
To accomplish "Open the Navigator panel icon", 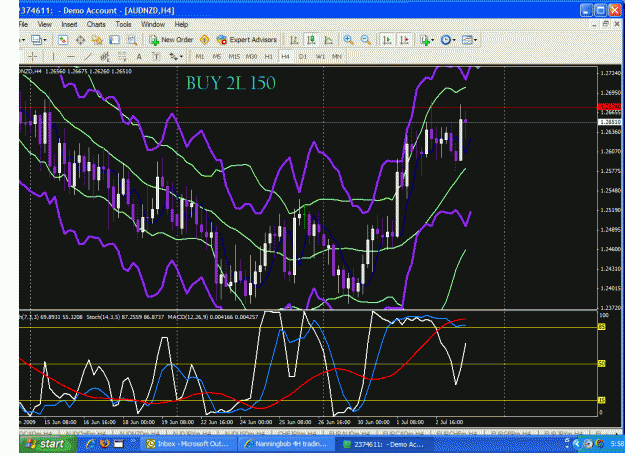I will [x=97, y=40].
